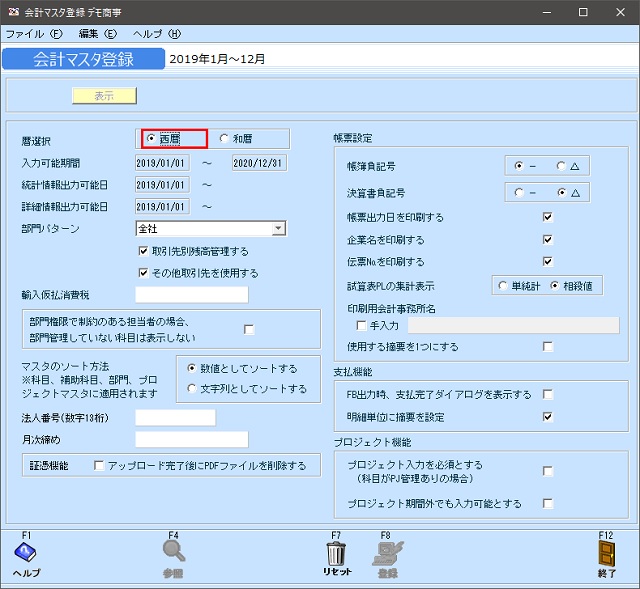Expand the 部門パターン dropdown arrow
This screenshot has width=640, height=589.
pos(278,228)
